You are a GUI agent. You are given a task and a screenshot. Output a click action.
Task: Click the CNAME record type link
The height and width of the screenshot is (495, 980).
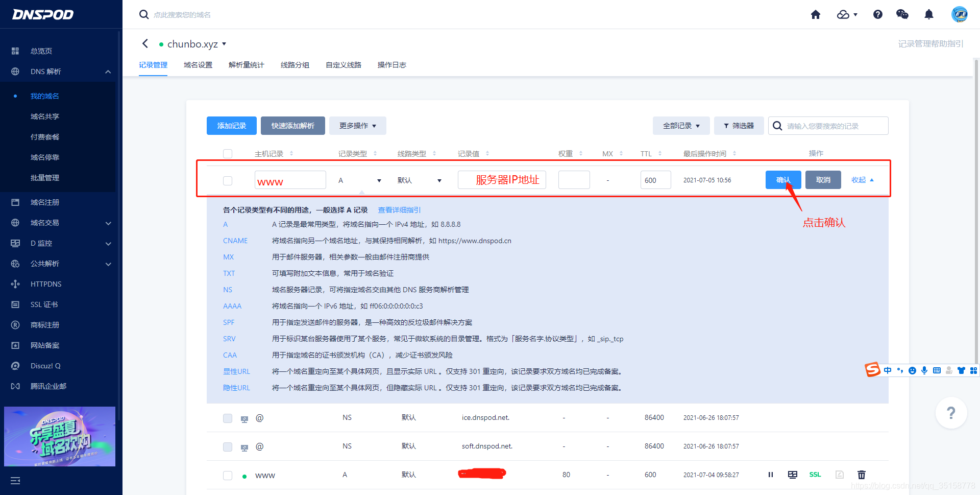tap(235, 241)
